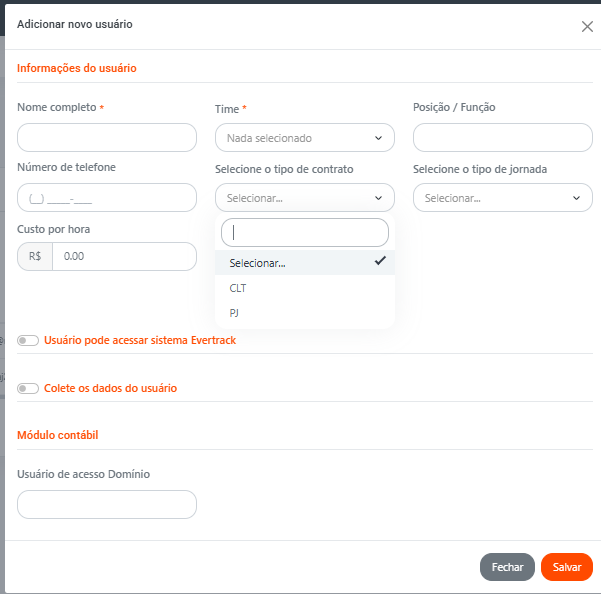Click the checkmark beside Selecionar... option
Screen dimensions: 601x594
point(380,262)
